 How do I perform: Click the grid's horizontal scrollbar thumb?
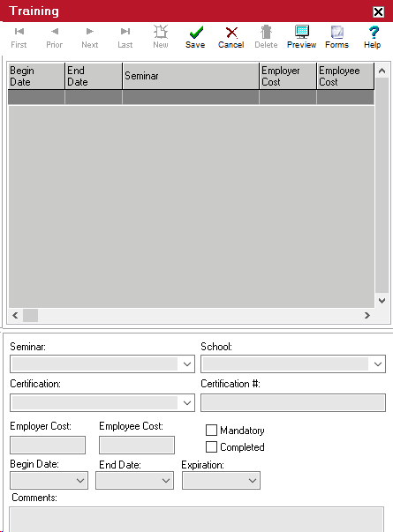click(x=30, y=315)
